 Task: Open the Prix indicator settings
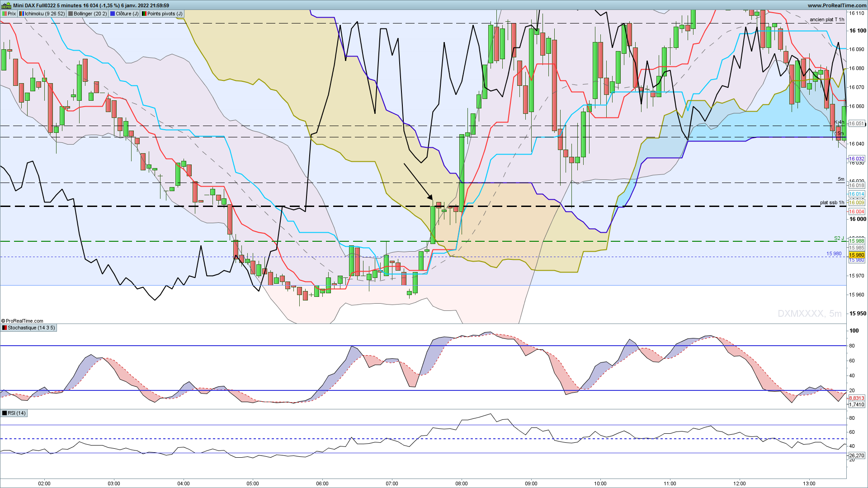point(9,14)
